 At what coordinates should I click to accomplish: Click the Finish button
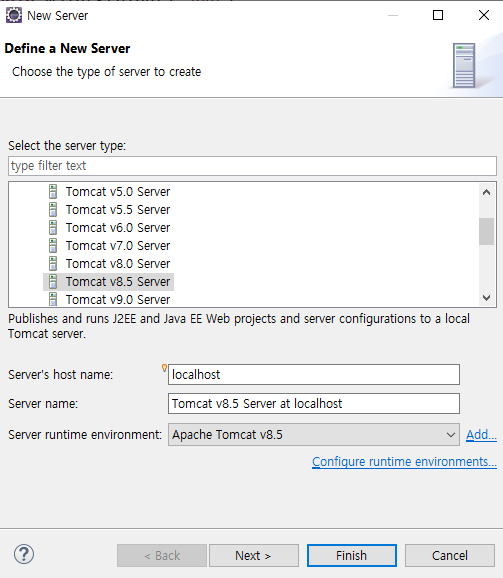coord(352,556)
